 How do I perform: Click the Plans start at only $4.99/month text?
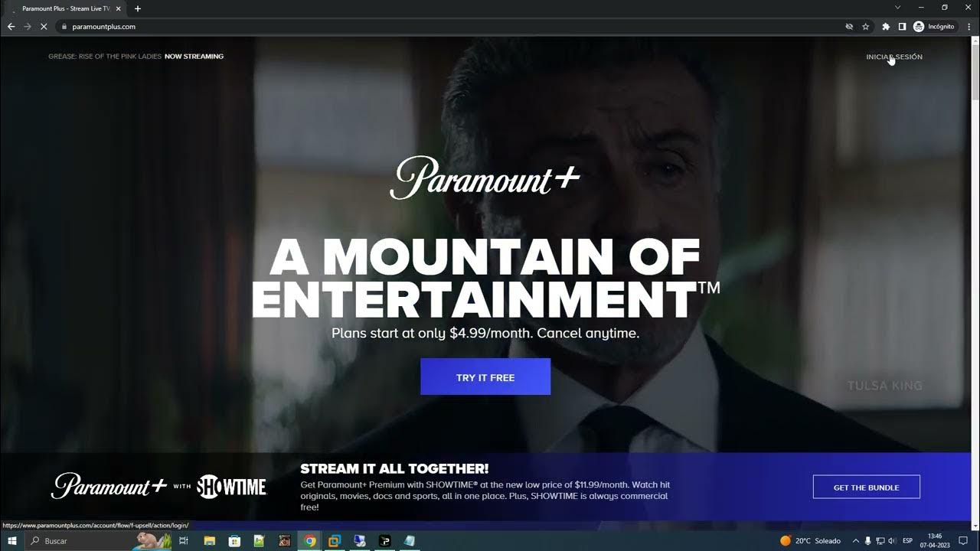(485, 334)
